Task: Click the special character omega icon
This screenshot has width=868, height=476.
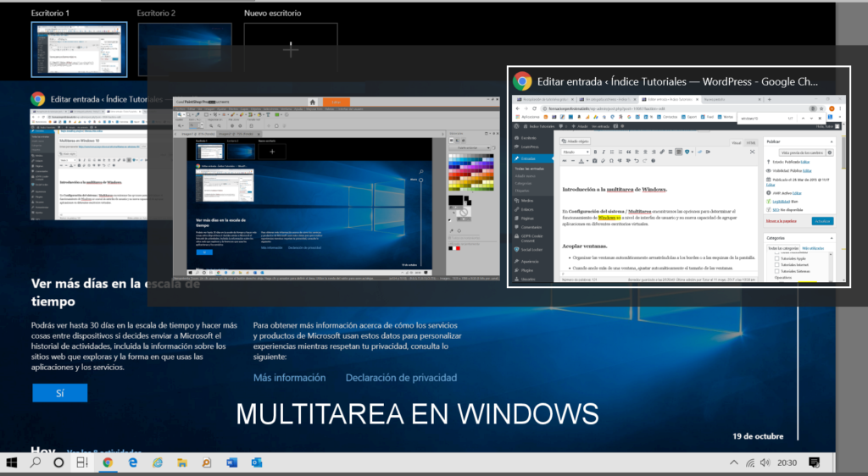Action: pyautogui.click(x=611, y=161)
